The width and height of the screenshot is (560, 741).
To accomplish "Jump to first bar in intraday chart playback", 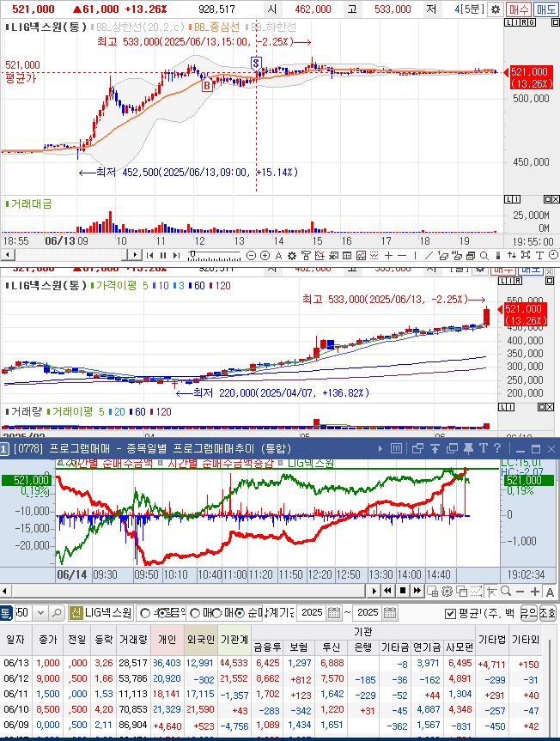I will click(149, 256).
